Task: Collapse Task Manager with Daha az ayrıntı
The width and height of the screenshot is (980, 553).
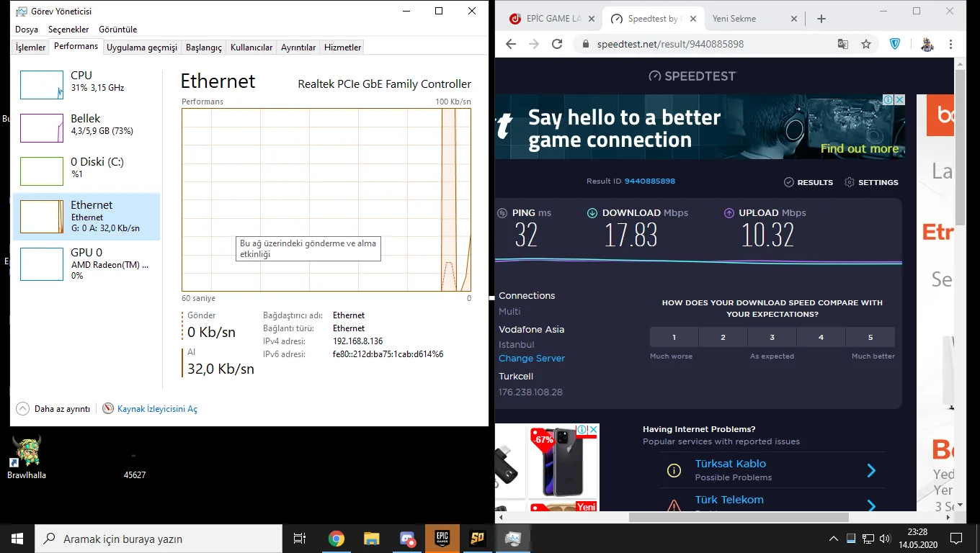Action: [x=53, y=408]
